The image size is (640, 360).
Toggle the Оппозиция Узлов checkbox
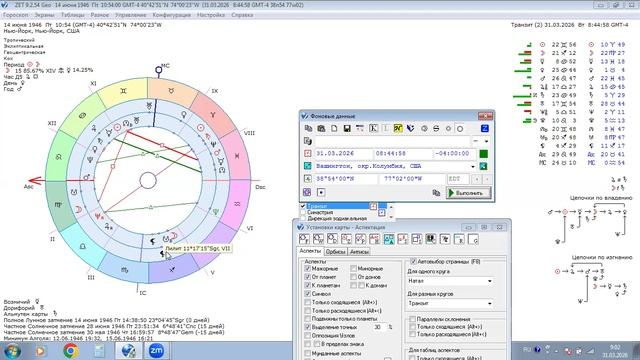(308, 336)
